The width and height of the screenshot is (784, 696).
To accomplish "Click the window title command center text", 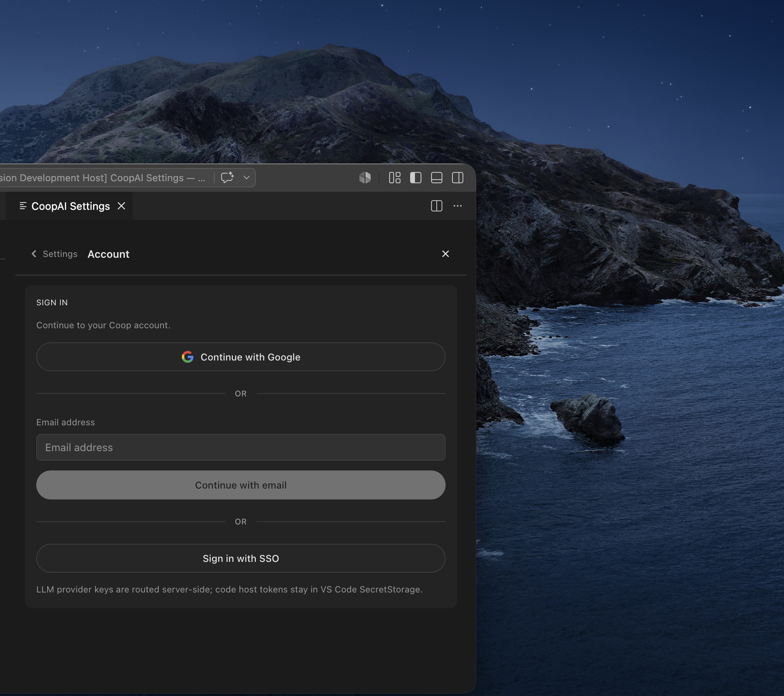I will 103,178.
